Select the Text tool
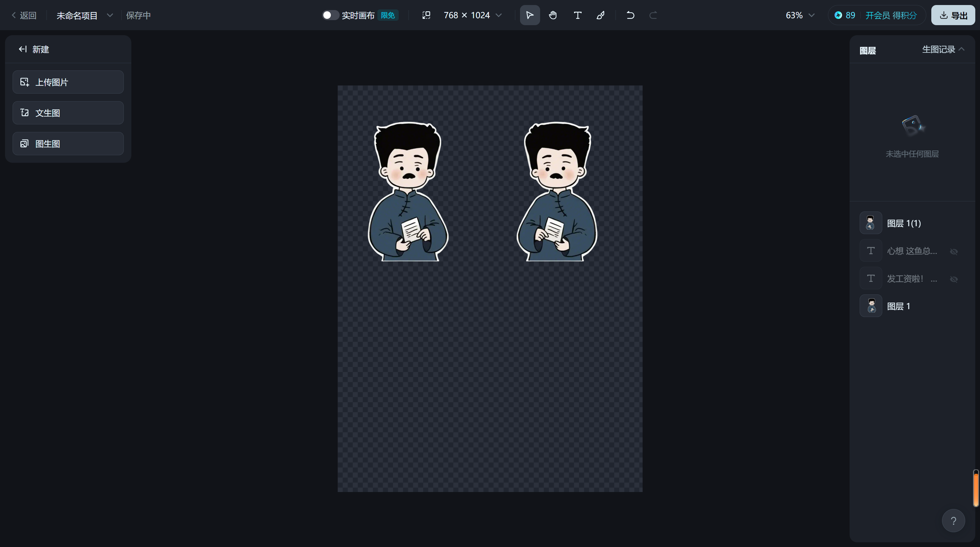The width and height of the screenshot is (980, 547). coord(577,15)
